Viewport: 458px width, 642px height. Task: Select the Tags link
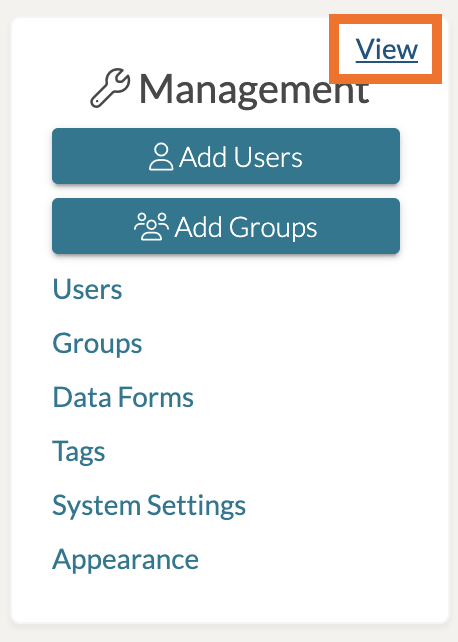(79, 452)
